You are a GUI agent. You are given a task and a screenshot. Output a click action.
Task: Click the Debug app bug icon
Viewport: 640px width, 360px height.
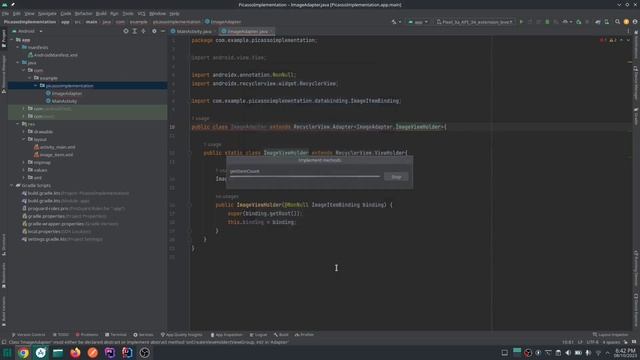pyautogui.click(x=547, y=22)
